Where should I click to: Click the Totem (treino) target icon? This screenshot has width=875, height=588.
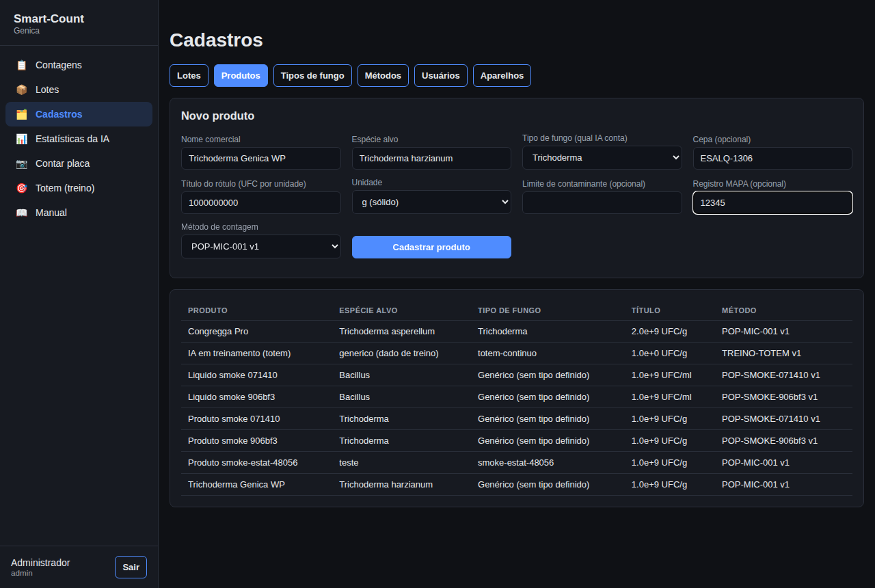22,188
